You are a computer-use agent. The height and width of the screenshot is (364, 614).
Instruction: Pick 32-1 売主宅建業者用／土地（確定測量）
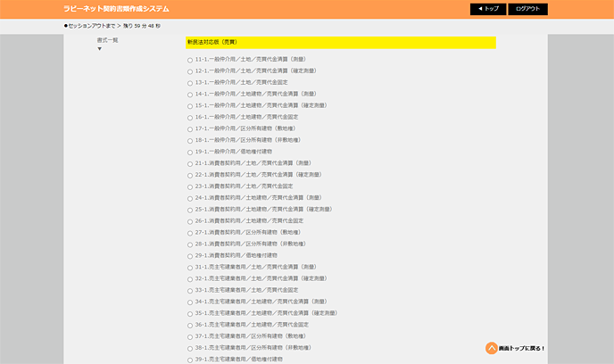190,279
